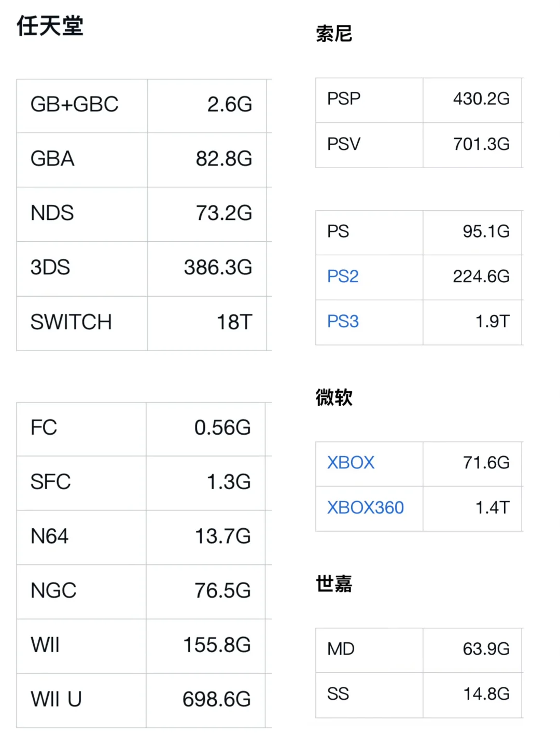Select the 微软 heading

coord(334,398)
